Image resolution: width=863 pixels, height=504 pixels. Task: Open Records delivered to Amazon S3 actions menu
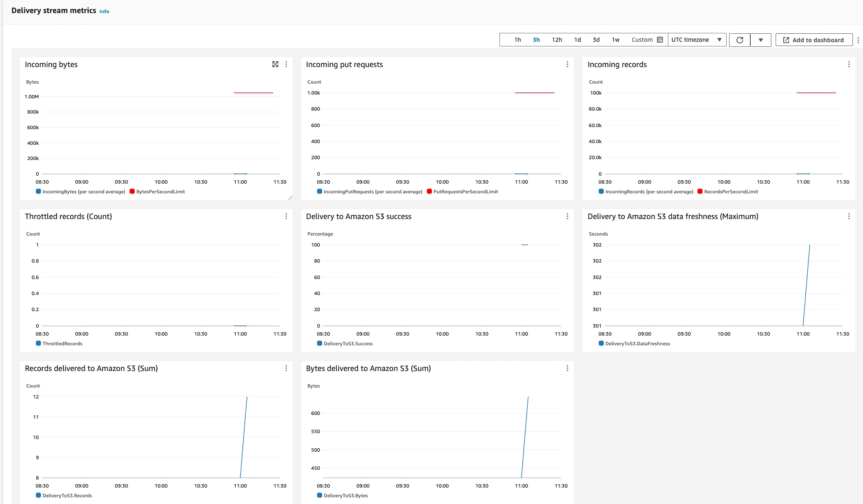(x=286, y=368)
